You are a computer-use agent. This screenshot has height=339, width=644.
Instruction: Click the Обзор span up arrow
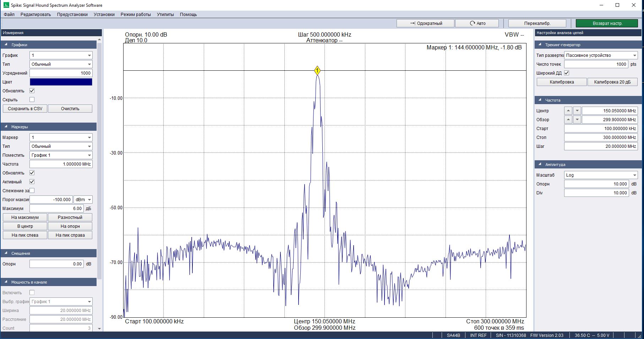coord(568,120)
